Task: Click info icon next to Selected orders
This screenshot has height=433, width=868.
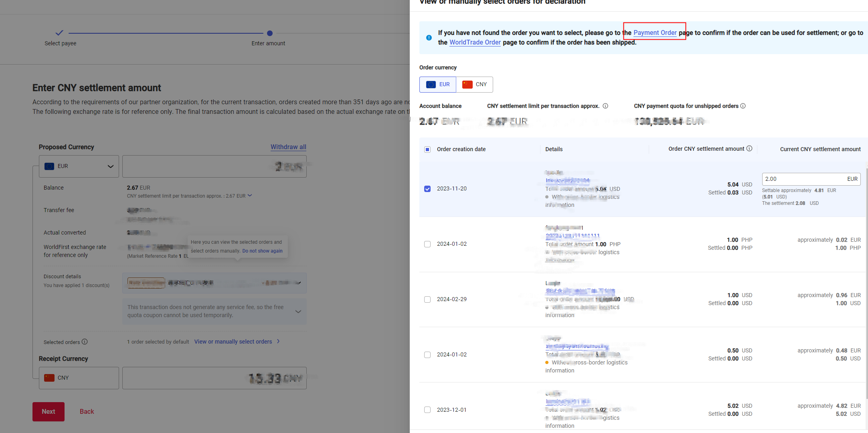Action: (85, 342)
